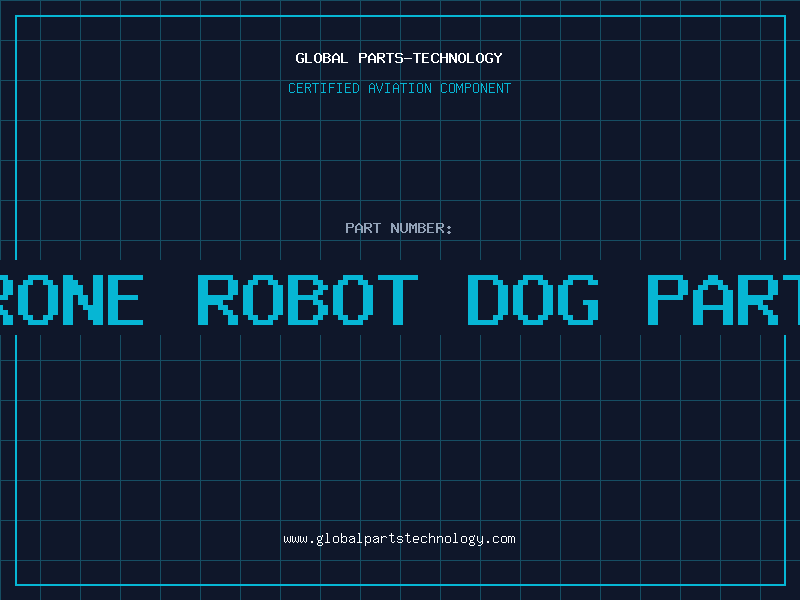Click the large 'ROBOT' word

(x=308, y=299)
